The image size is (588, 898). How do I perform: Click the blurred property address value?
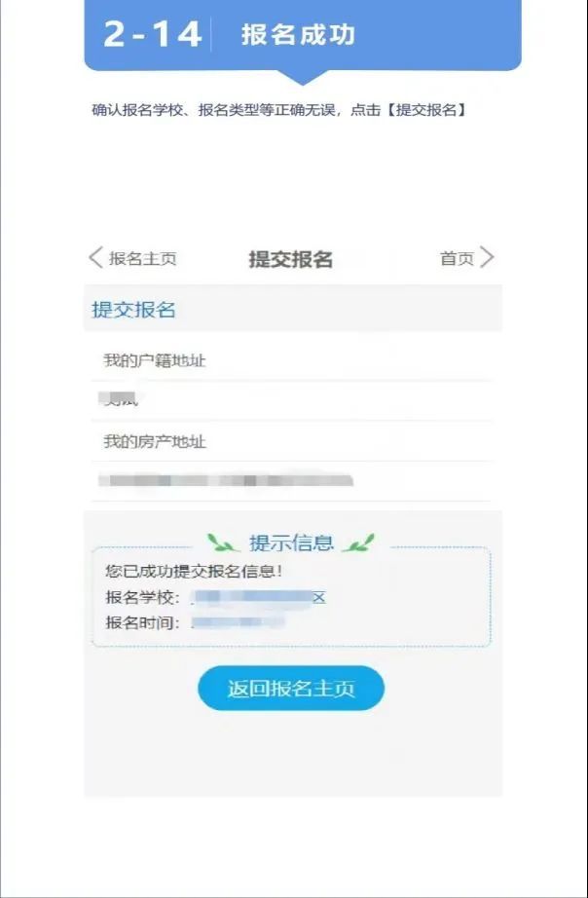(226, 480)
